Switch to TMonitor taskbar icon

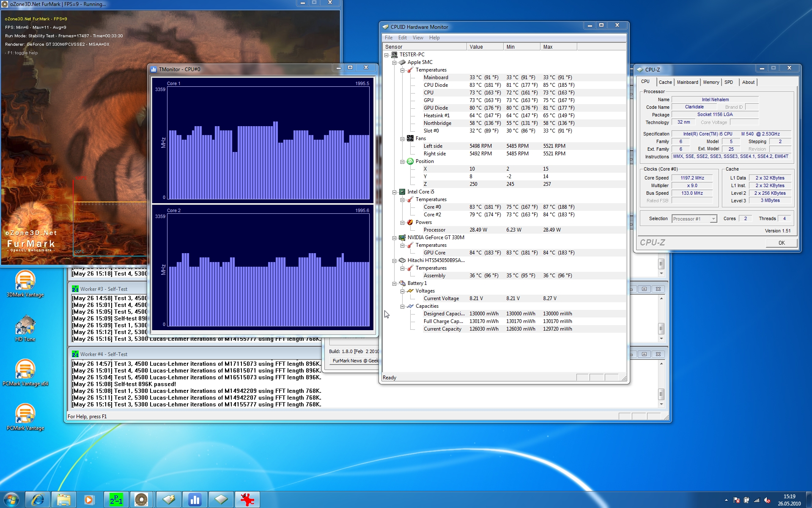coord(195,500)
